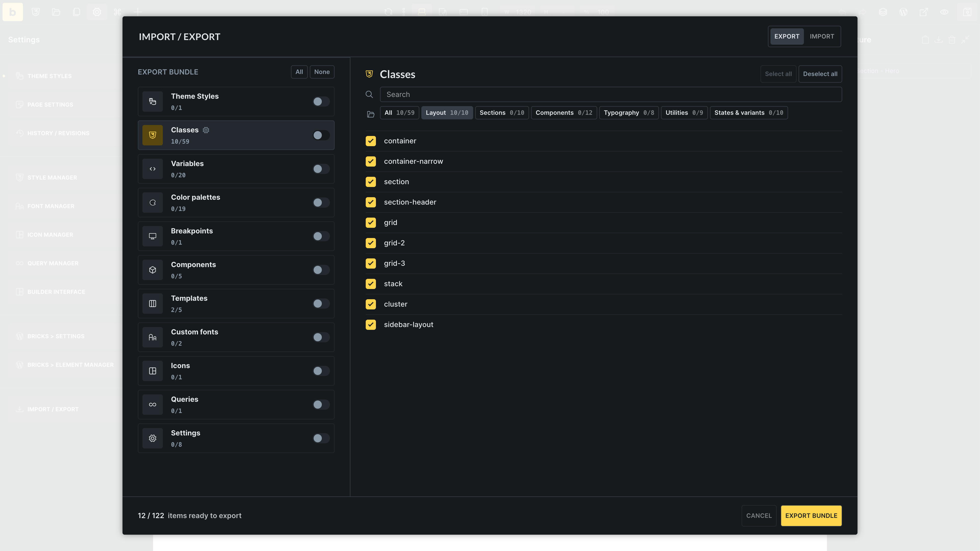This screenshot has width=980, height=551.
Task: Click the "stack" class name
Action: (x=393, y=284)
